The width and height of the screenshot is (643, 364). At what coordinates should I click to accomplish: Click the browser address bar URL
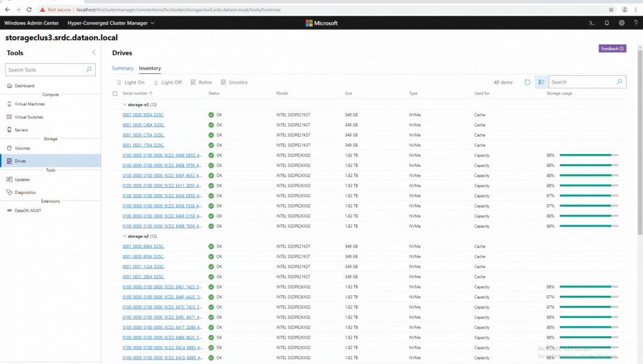179,9
